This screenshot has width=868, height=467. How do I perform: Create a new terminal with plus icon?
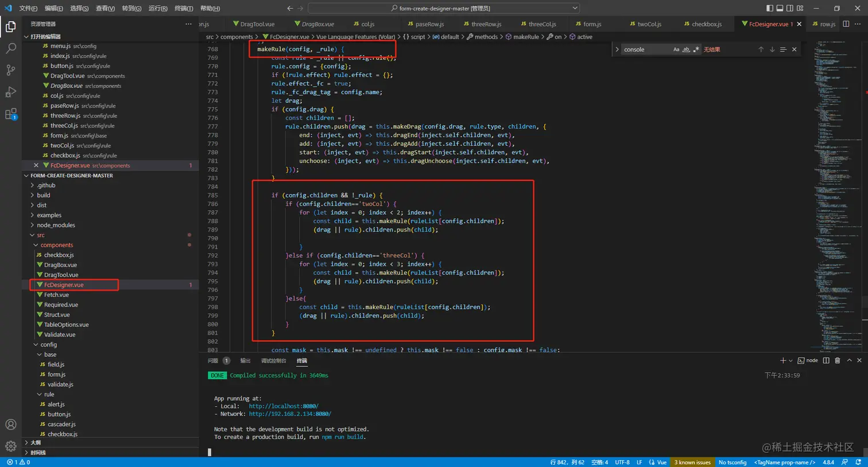coord(782,361)
